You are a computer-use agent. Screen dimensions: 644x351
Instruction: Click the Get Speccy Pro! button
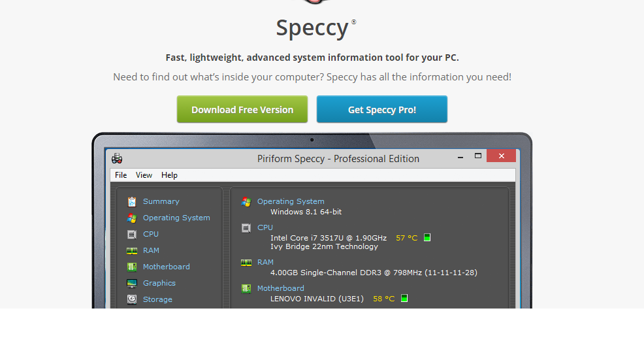[382, 110]
